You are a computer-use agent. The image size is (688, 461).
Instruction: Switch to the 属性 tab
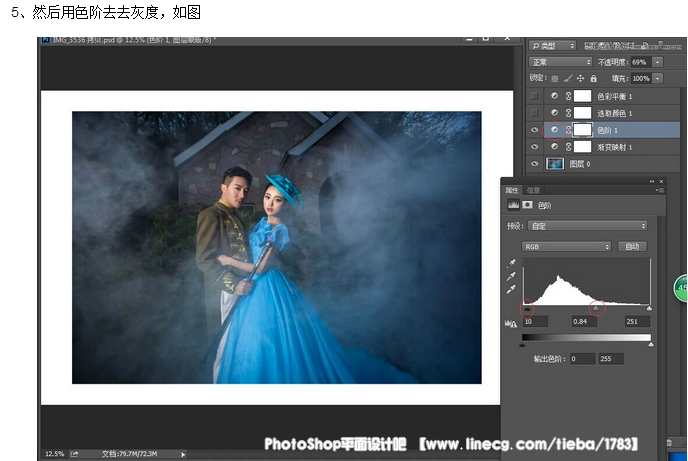point(512,190)
